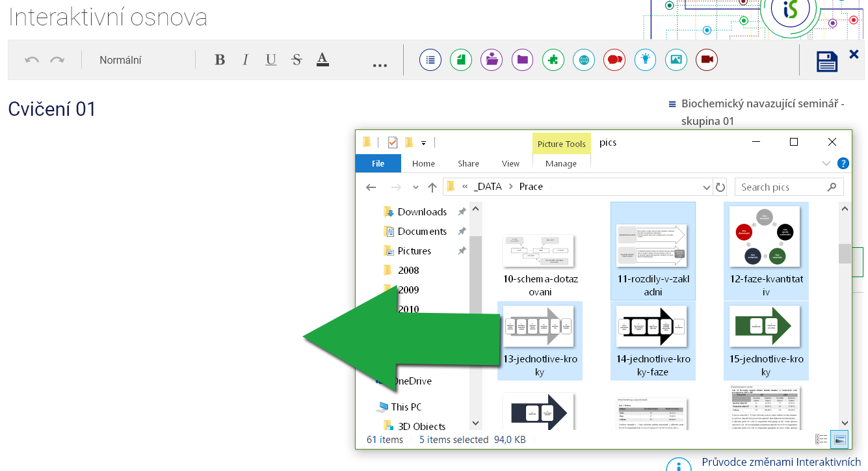Image resolution: width=868 pixels, height=471 pixels.
Task: Click the Bold formatting button
Action: click(220, 60)
